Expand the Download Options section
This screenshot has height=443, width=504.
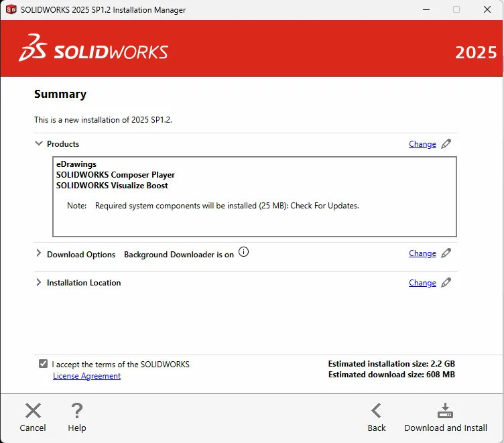[x=39, y=253]
